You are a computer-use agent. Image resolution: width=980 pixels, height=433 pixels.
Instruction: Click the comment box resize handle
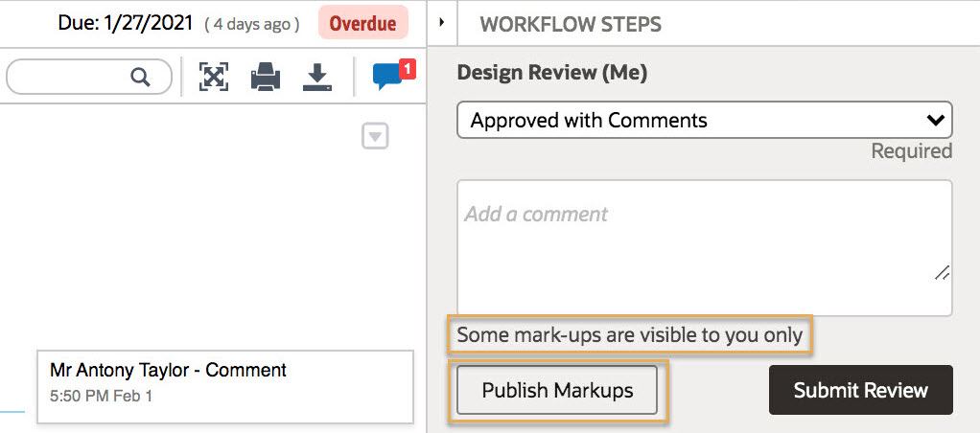point(942,272)
